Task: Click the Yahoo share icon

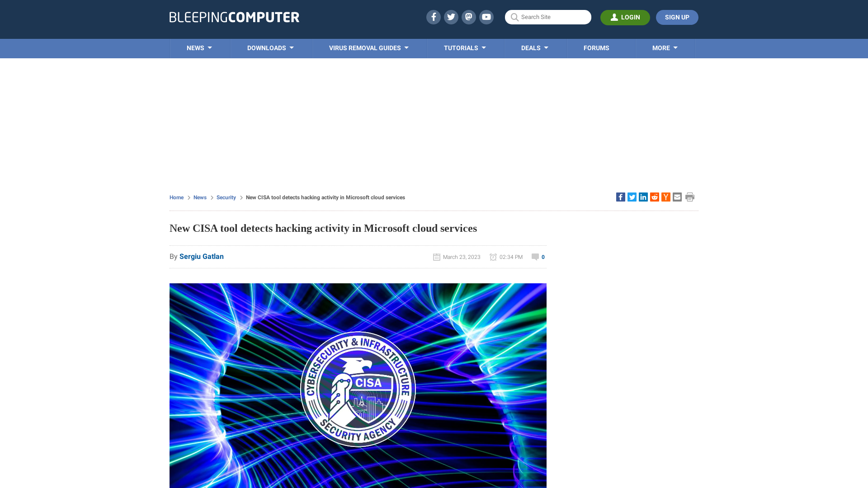Action: click(x=665, y=197)
